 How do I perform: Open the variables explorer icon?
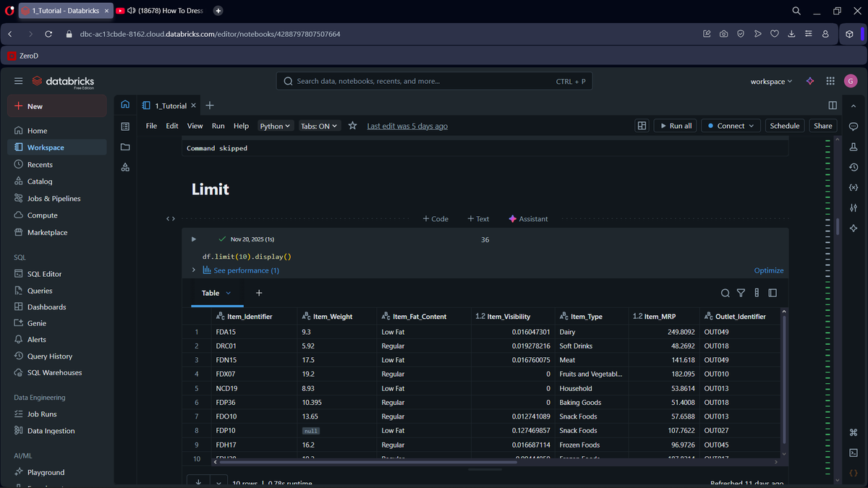tap(854, 187)
